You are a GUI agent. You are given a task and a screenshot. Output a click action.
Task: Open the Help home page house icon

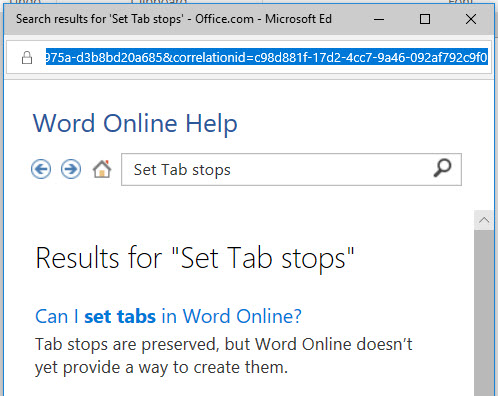click(102, 169)
